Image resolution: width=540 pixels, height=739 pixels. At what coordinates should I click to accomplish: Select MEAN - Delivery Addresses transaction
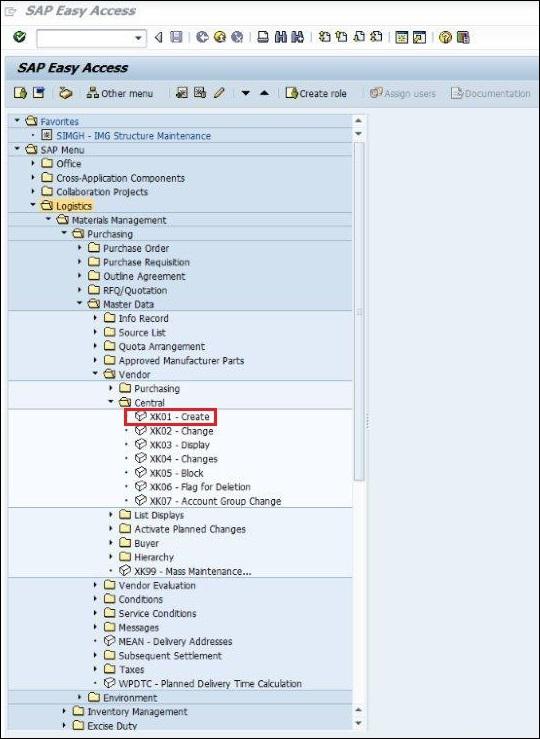(x=175, y=641)
